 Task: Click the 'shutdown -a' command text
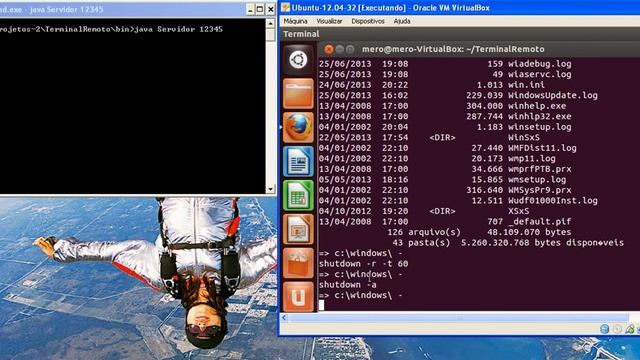click(347, 285)
